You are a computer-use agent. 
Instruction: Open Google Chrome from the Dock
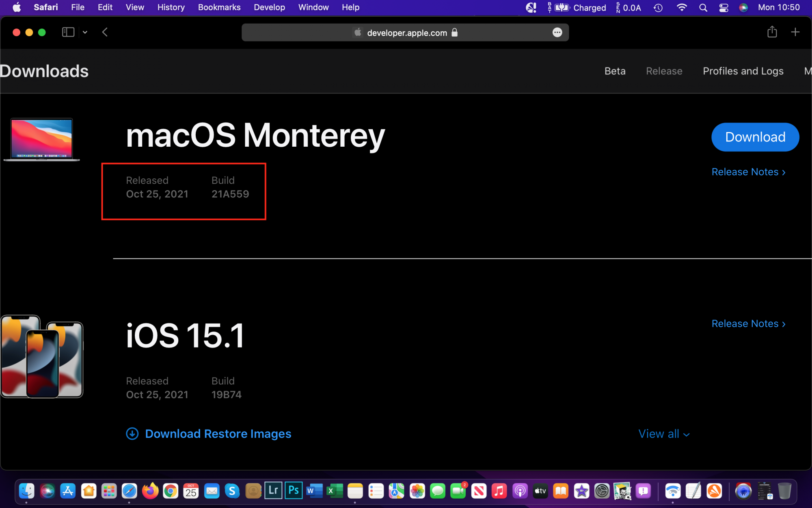[171, 491]
